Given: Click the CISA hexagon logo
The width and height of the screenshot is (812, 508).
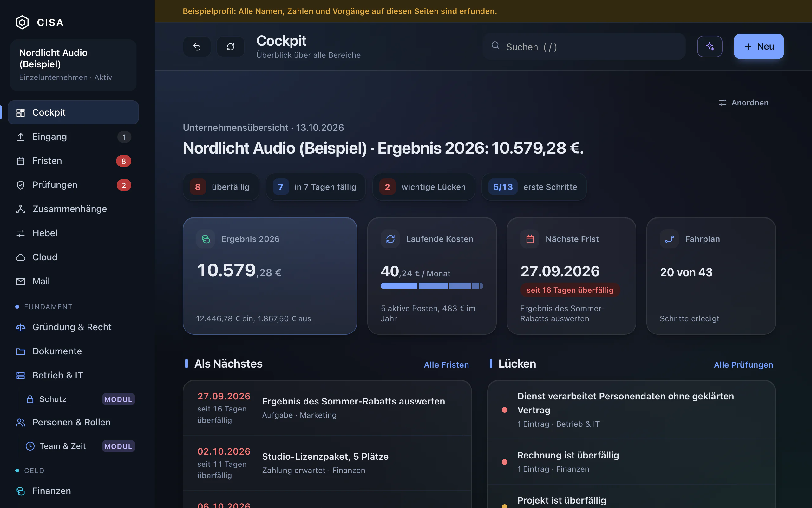Looking at the screenshot, I should click(x=22, y=23).
